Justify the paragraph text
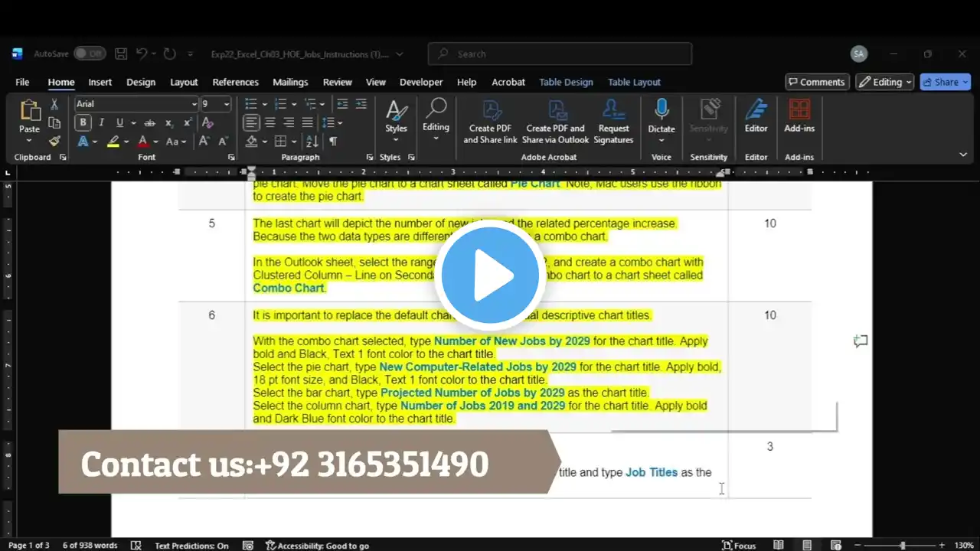980x551 pixels. [x=307, y=122]
